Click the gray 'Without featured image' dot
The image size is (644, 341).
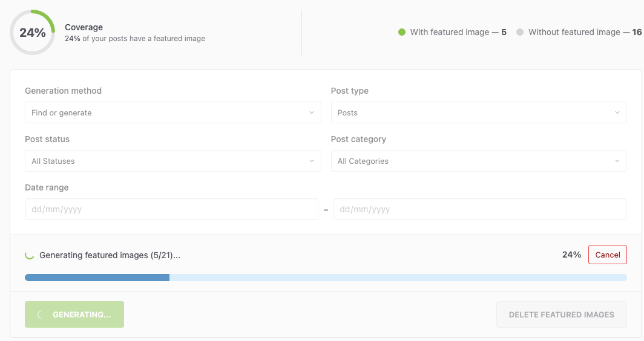520,33
